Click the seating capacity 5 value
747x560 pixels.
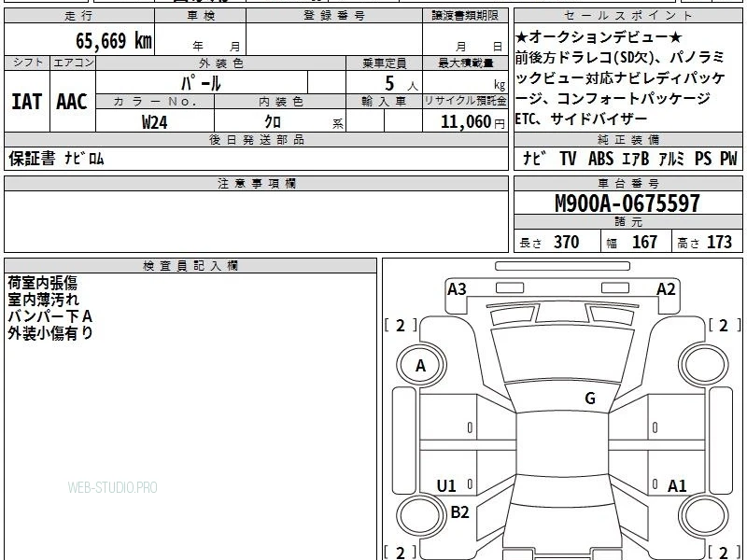pos(389,84)
